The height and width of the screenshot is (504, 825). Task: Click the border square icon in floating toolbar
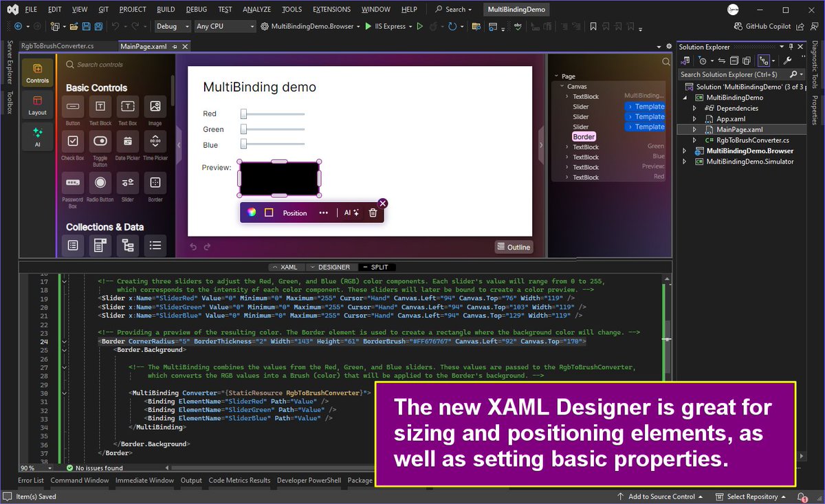[269, 212]
